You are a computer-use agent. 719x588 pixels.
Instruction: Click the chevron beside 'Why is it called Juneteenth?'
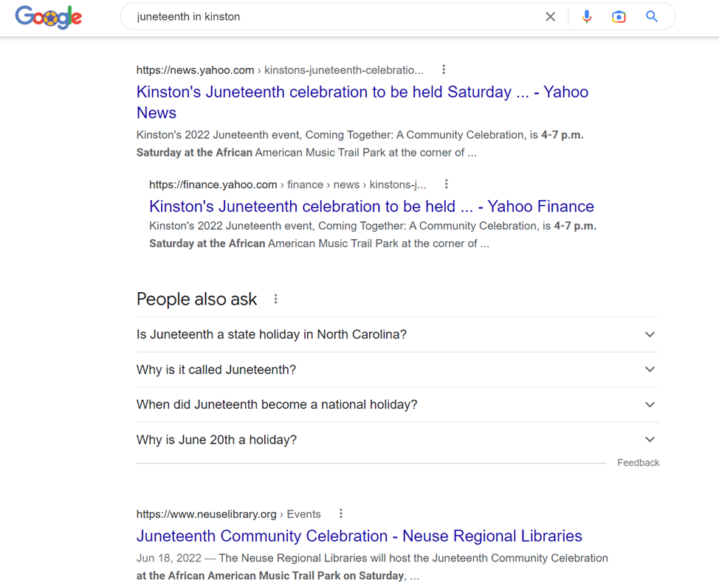tap(650, 370)
